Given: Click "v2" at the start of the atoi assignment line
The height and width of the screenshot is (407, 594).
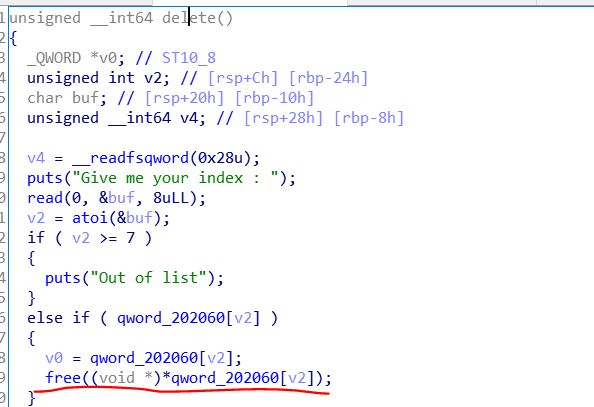Looking at the screenshot, I should coord(36,218).
